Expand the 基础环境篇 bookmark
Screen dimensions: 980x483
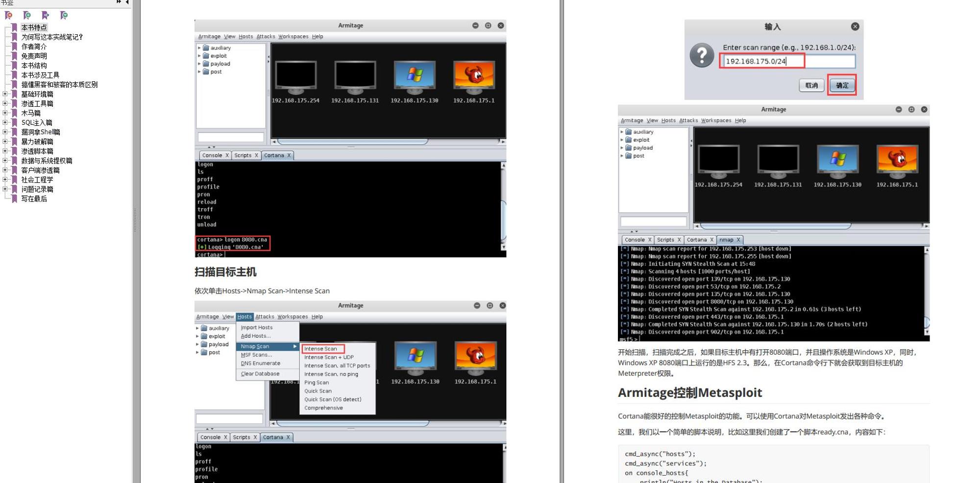5,94
